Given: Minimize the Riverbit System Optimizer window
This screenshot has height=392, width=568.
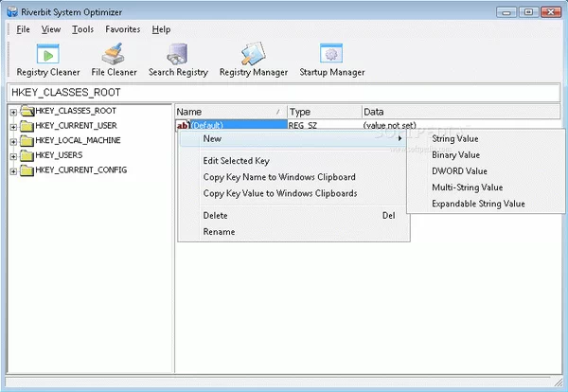Looking at the screenshot, I should coord(506,12).
